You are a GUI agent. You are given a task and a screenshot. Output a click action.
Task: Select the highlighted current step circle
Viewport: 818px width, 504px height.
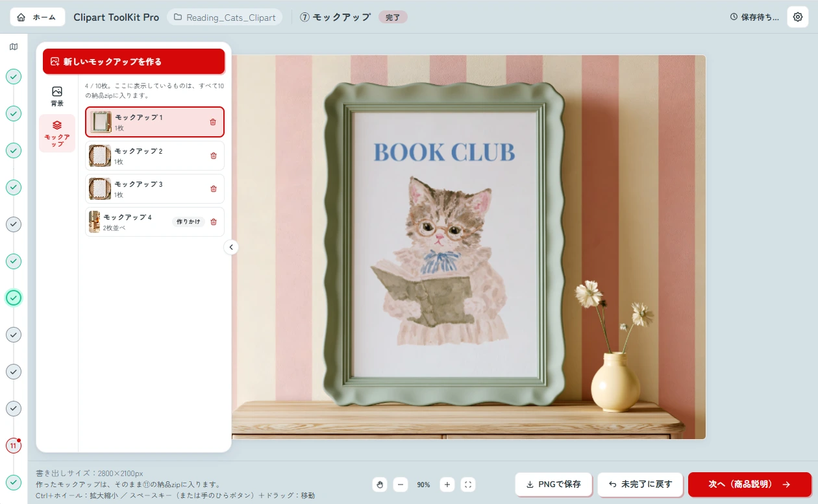(x=14, y=298)
